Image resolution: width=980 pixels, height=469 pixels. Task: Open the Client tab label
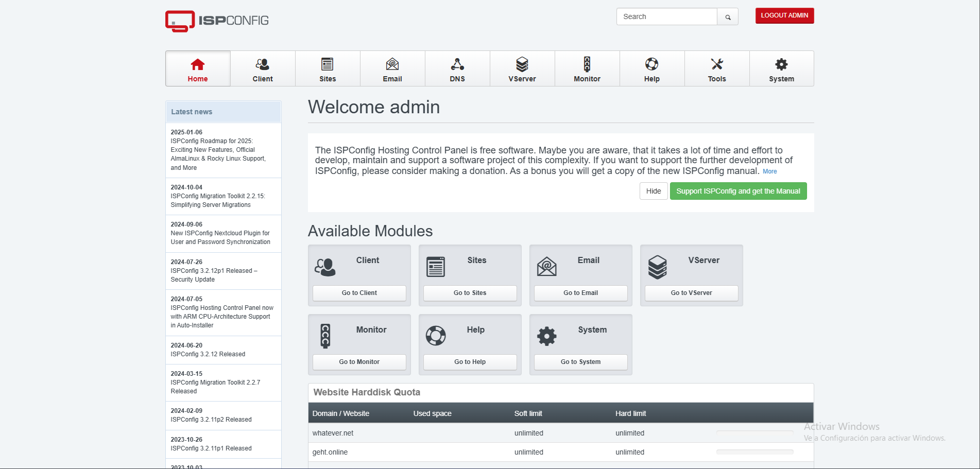tap(263, 79)
